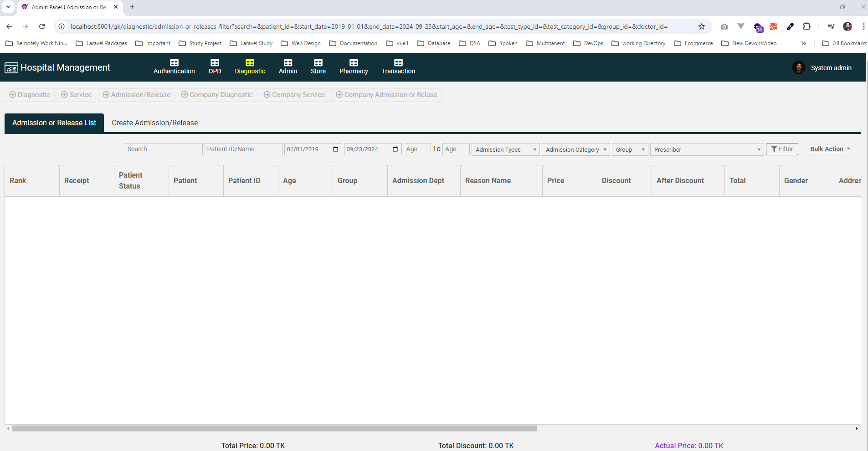
Task: Open the Store module icon
Action: pyautogui.click(x=318, y=63)
